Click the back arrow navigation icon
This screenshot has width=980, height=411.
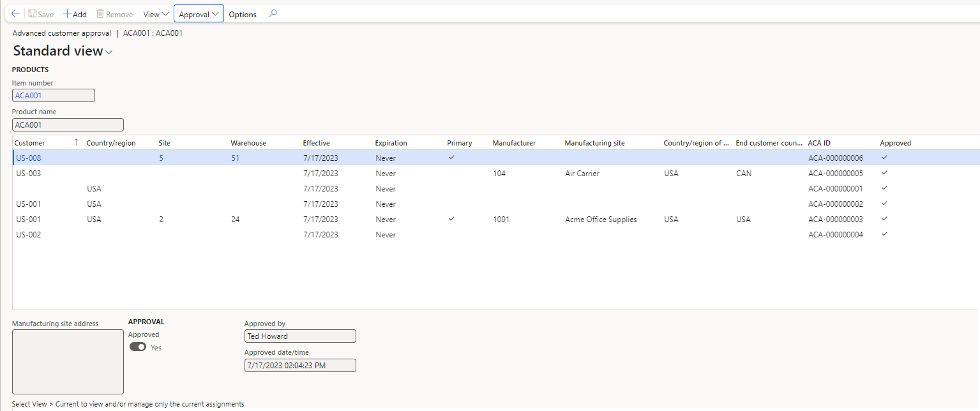point(15,13)
